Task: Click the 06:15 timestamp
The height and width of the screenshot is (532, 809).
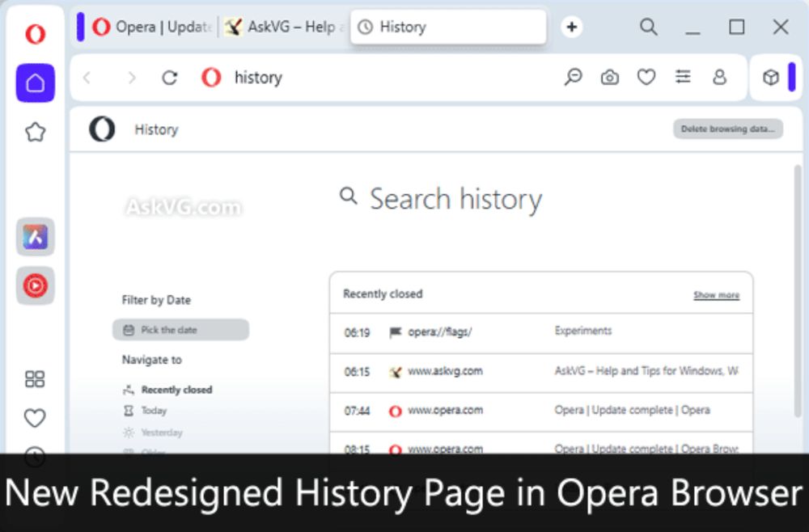Action: click(357, 372)
